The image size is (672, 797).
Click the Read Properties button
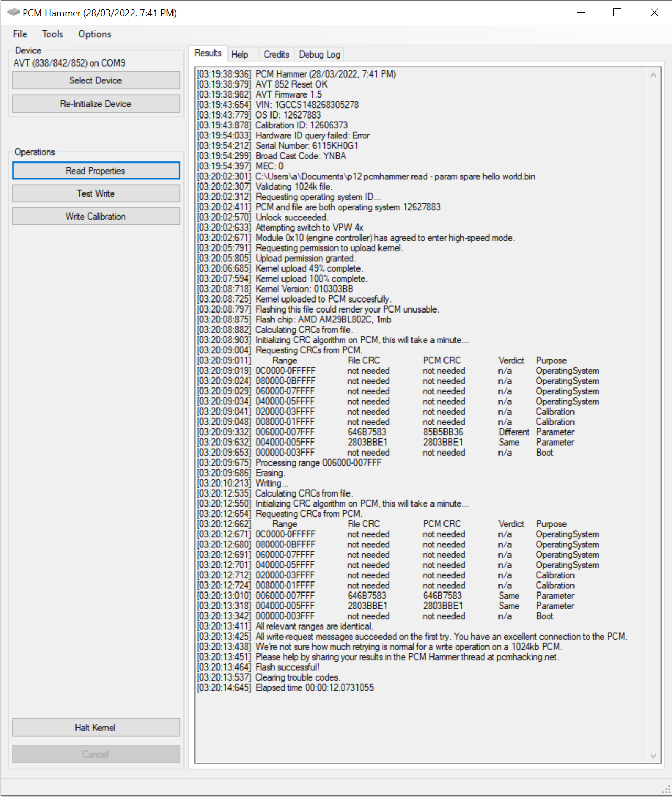[x=96, y=171]
